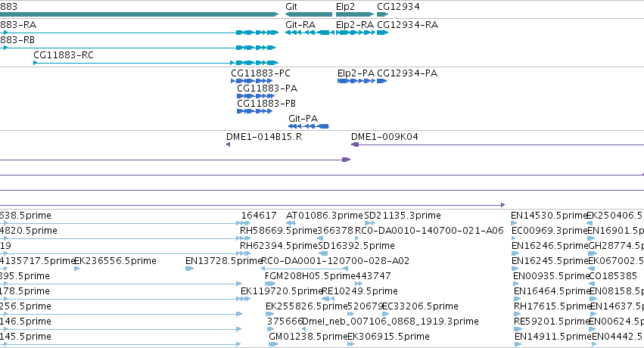
Task: Click RH17615.5prime EST label
Action: click(x=552, y=306)
